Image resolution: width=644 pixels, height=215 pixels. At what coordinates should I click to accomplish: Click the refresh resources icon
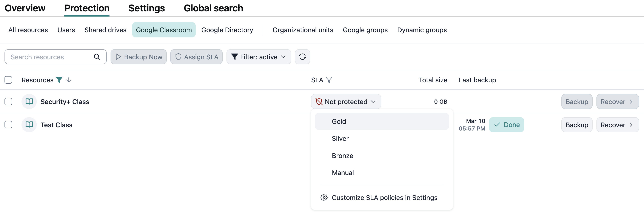click(302, 57)
